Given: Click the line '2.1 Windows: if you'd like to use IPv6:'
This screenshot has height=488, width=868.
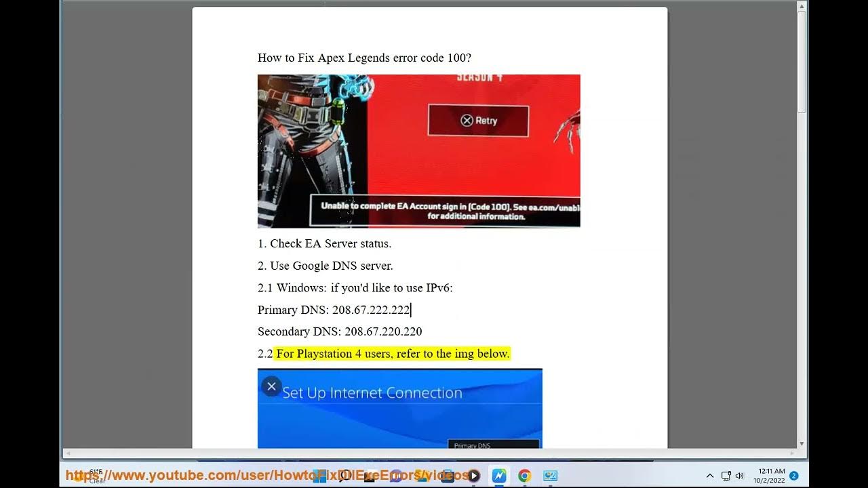Looking at the screenshot, I should tap(355, 288).
